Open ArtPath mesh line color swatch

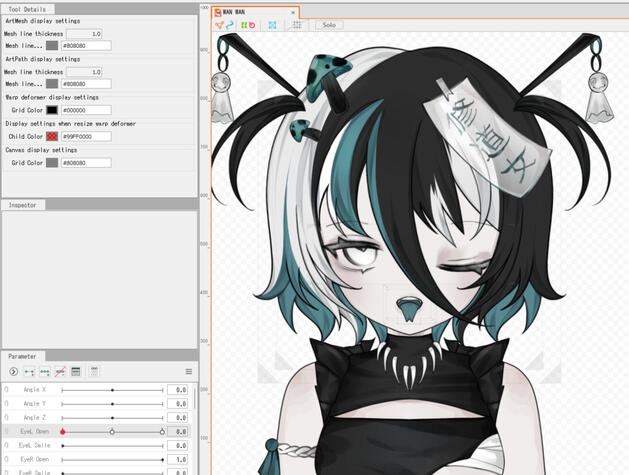click(52, 83)
